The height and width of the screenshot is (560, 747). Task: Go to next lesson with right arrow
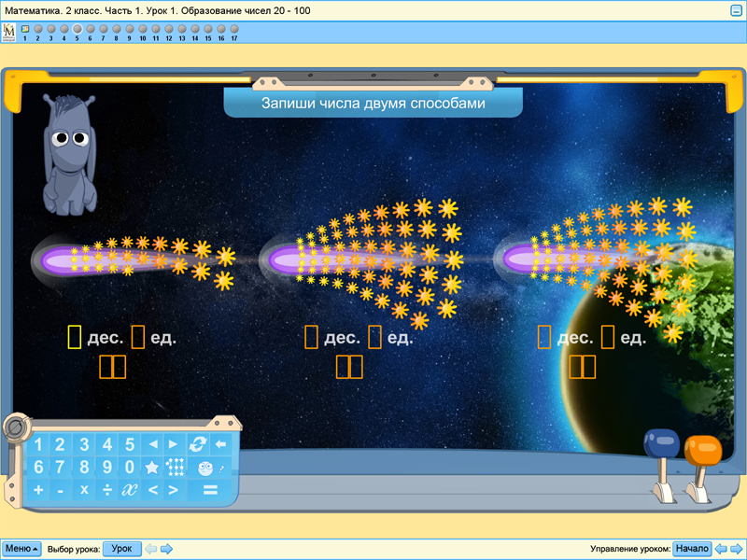(x=167, y=549)
